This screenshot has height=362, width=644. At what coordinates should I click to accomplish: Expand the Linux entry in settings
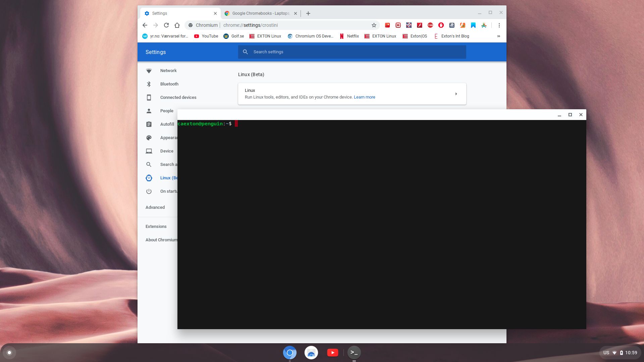(x=455, y=94)
